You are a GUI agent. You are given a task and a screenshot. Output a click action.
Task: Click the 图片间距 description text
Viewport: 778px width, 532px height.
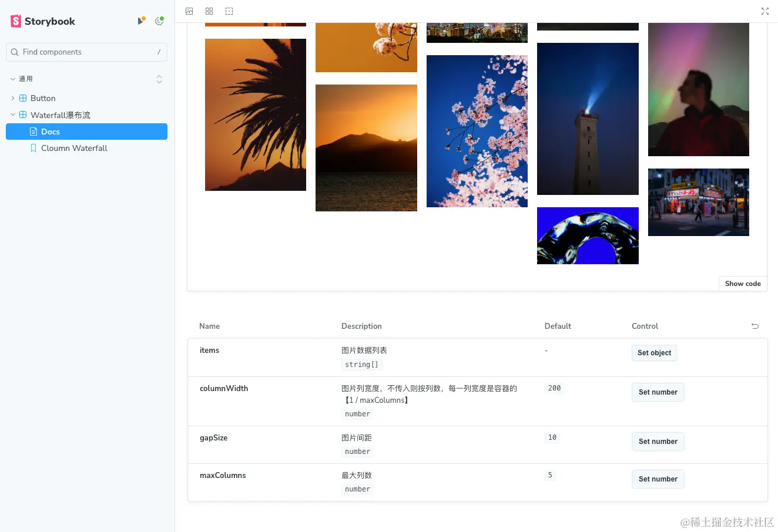[357, 438]
